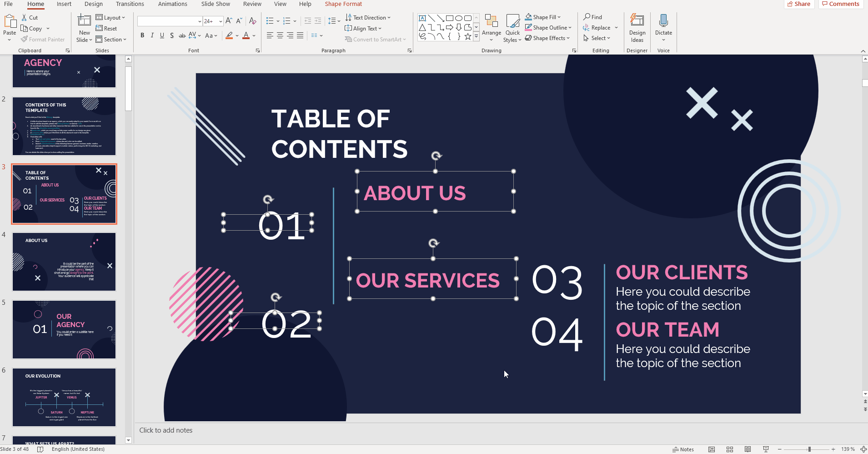Screen dimensions: 868x454
Task: Click the Increase Font Size icon
Action: click(229, 21)
